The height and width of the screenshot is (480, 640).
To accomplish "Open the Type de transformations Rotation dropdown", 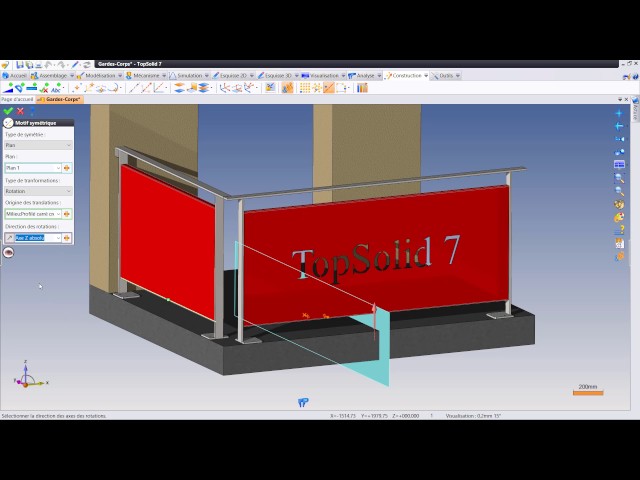I will (x=38, y=191).
